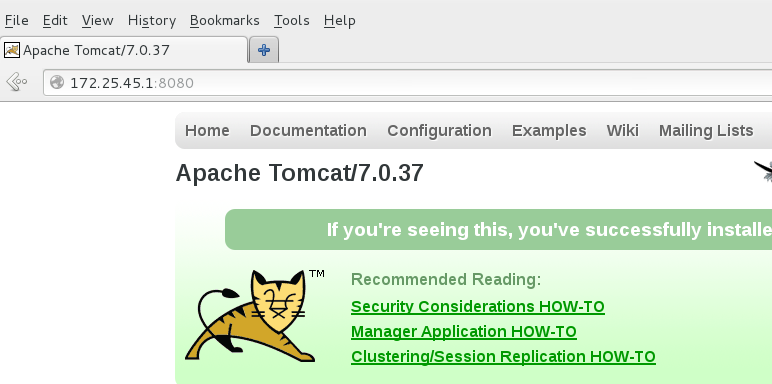Click the browser back arrow button

[16, 82]
